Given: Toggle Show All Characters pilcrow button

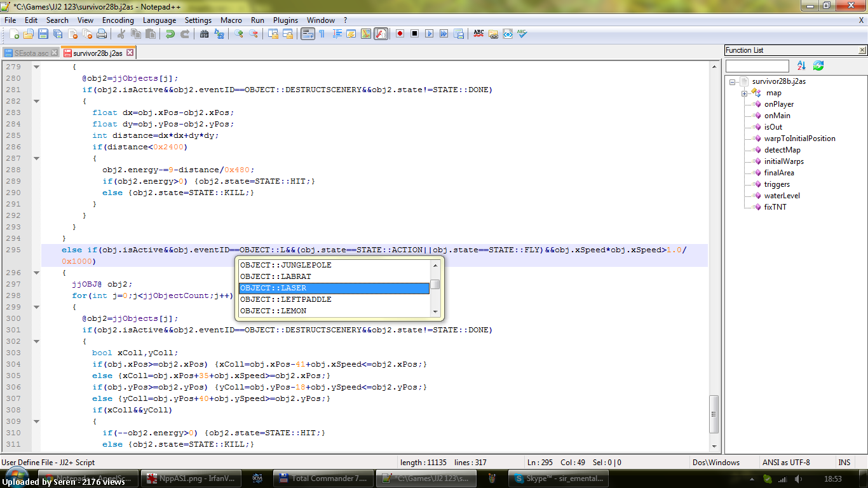Looking at the screenshot, I should tap(322, 34).
